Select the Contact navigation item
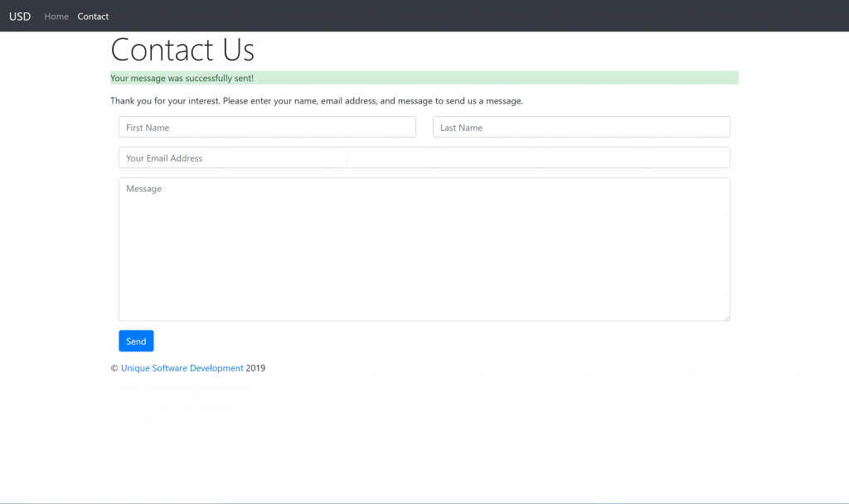Viewport: 849px width, 504px height. pyautogui.click(x=93, y=16)
